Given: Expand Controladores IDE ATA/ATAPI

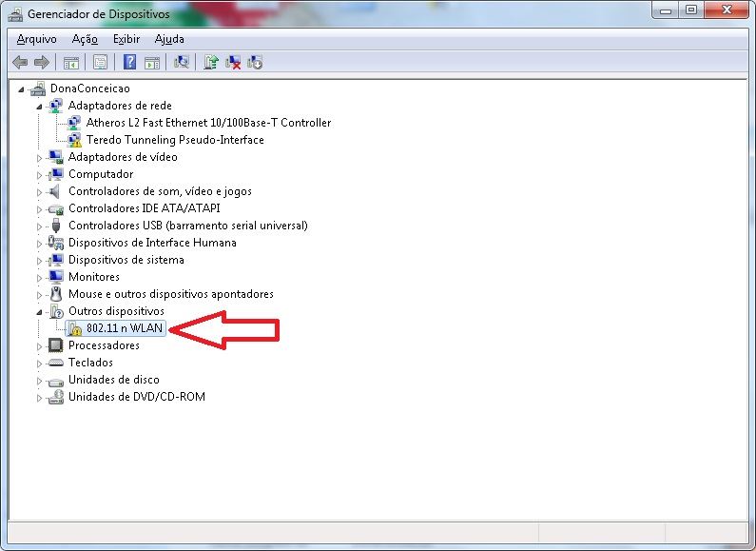Looking at the screenshot, I should (x=39, y=209).
